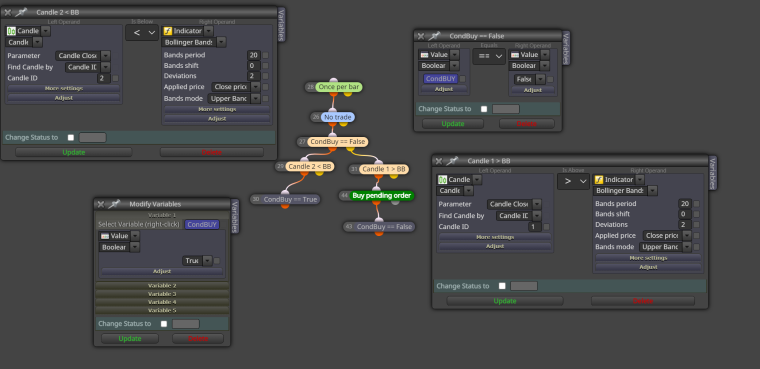This screenshot has width=760, height=369.
Task: Pin the Candle 1 > BB panel
Action: coord(452,161)
